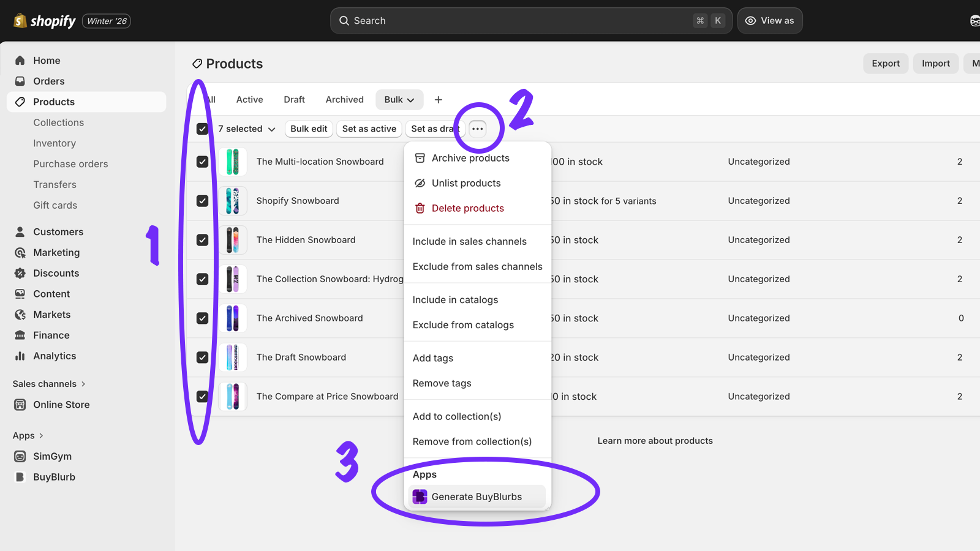Click the Multi-location Snowboard thumbnail
Image resolution: width=980 pixels, height=551 pixels.
[x=233, y=161]
